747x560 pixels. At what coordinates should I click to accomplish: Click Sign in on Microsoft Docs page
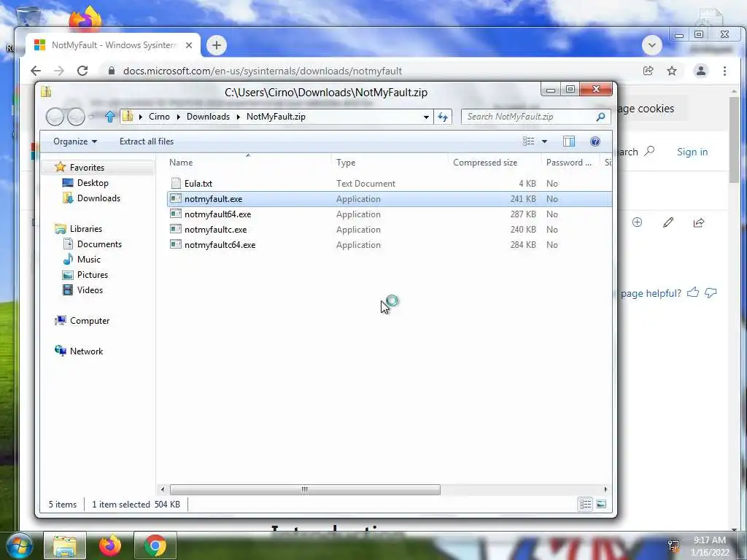692,152
